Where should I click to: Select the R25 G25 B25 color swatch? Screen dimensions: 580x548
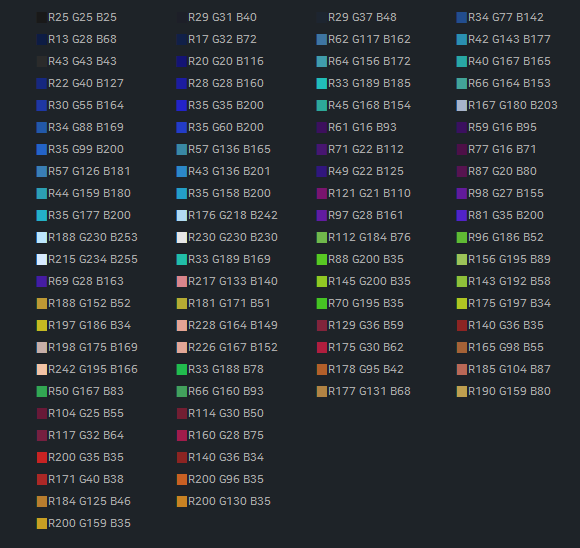42,17
